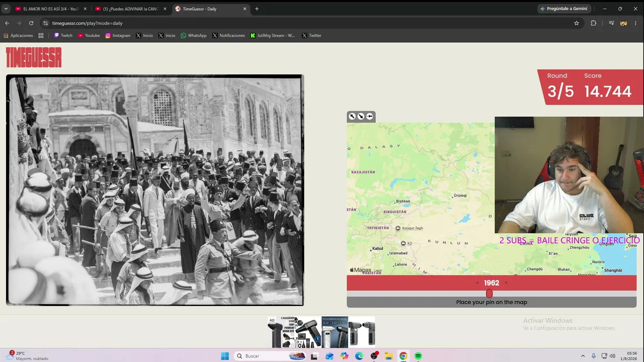Open the Chrome profile avatar
The width and height of the screenshot is (644, 362).
tap(623, 23)
